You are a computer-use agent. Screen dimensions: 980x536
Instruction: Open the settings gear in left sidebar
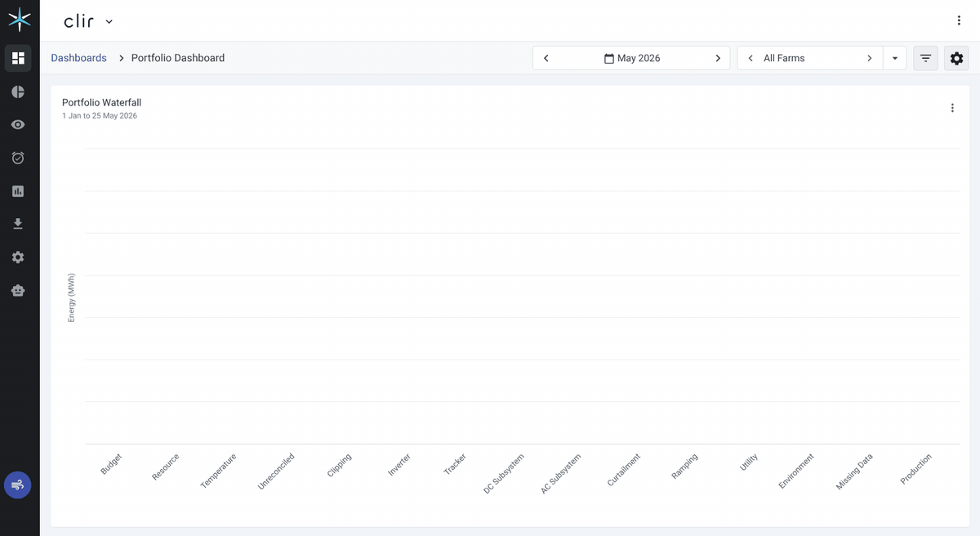click(18, 257)
